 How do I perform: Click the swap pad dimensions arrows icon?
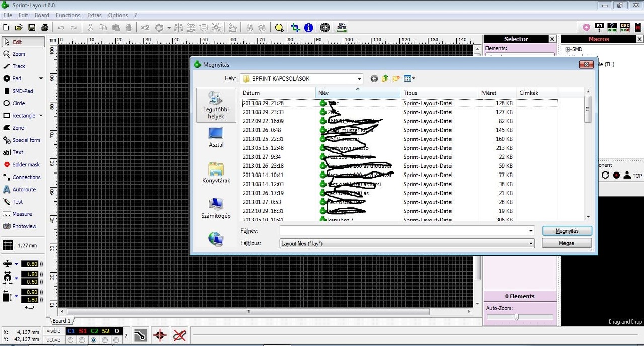[x=30, y=307]
